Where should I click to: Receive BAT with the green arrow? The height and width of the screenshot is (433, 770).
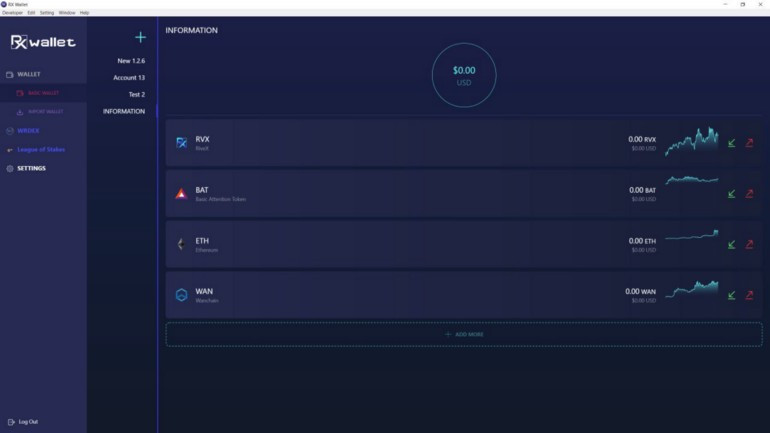point(732,194)
